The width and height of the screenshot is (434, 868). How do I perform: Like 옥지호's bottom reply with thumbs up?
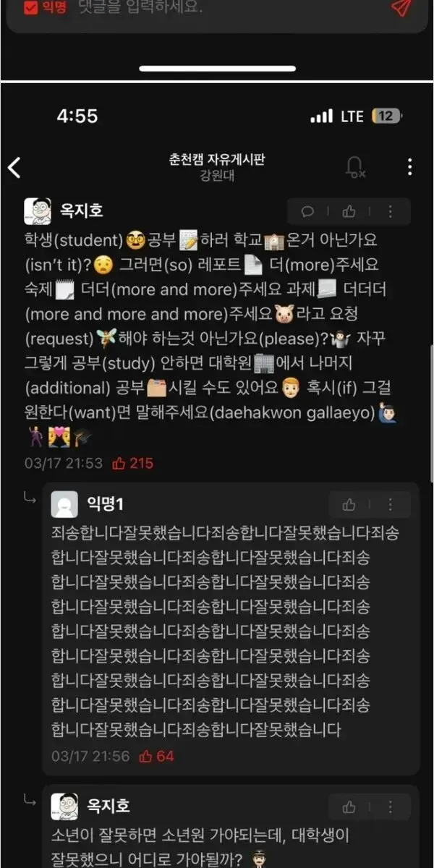(349, 807)
